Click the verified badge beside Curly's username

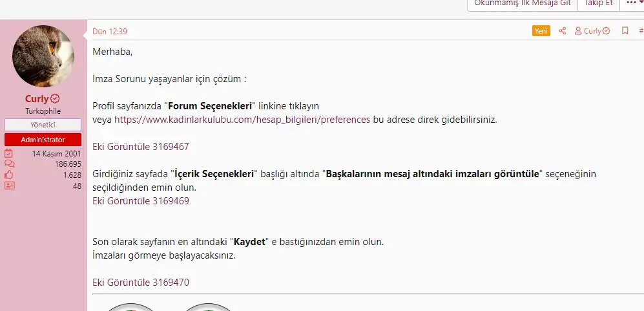pos(56,99)
